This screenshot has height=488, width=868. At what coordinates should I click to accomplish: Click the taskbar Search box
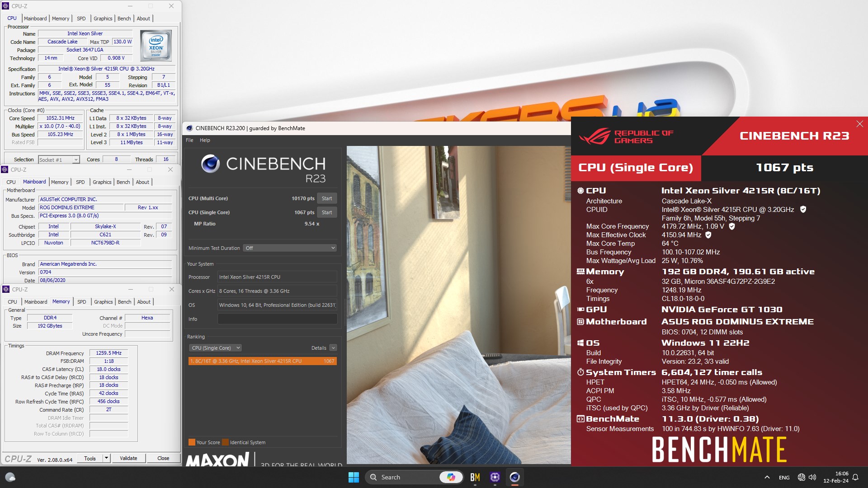(415, 477)
